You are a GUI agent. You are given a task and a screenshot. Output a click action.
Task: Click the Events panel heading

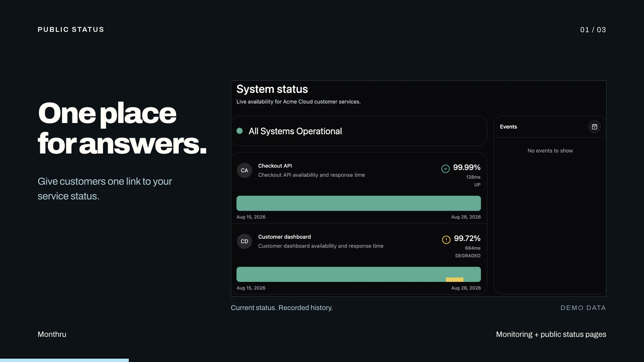[x=508, y=127]
